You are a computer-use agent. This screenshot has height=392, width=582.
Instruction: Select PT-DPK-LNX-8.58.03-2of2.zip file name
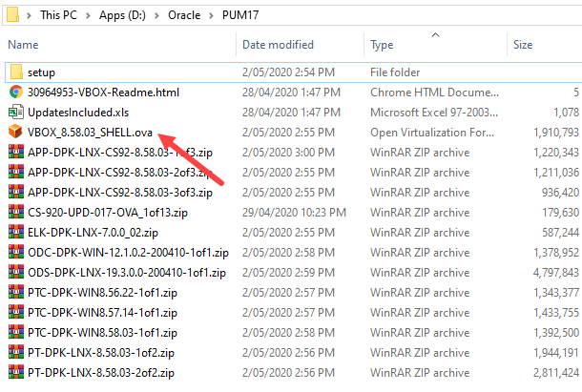(101, 373)
